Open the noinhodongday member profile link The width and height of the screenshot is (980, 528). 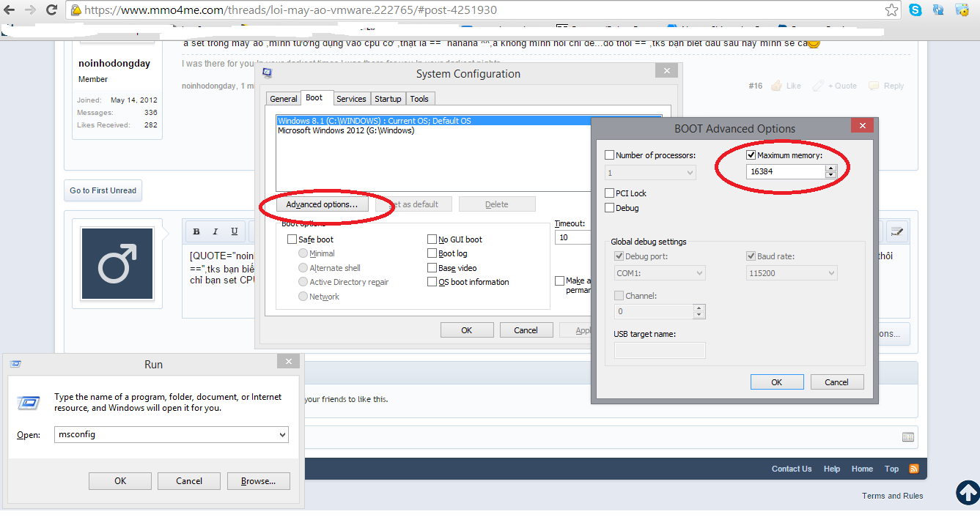[x=114, y=63]
